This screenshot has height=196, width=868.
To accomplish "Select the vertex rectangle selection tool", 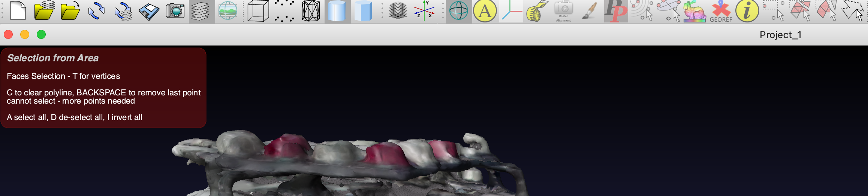I will [x=774, y=10].
